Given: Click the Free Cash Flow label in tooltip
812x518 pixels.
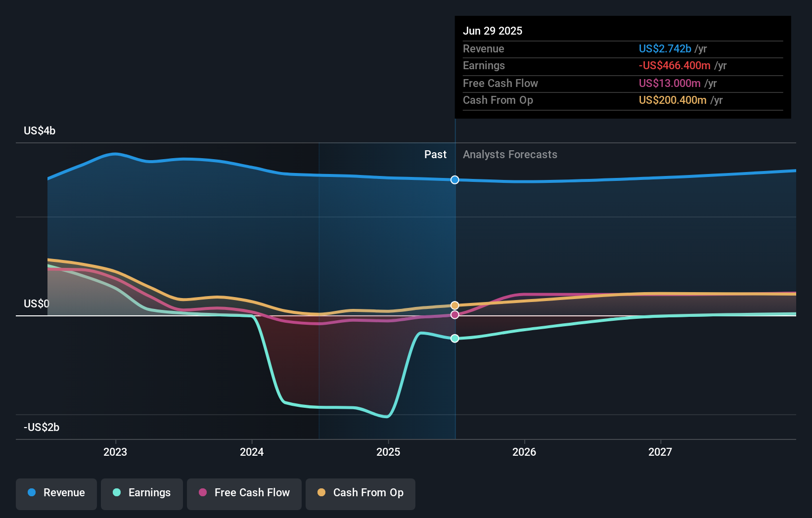Looking at the screenshot, I should tap(500, 84).
